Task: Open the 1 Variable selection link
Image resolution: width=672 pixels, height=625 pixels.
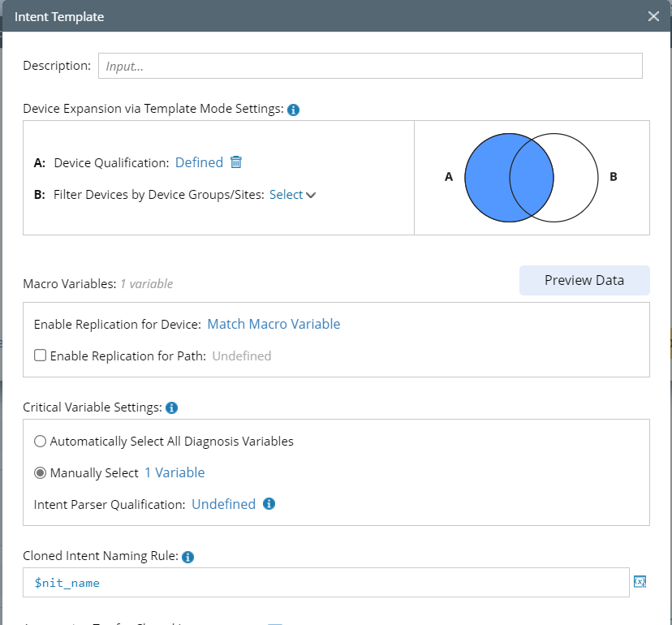Action: point(174,472)
